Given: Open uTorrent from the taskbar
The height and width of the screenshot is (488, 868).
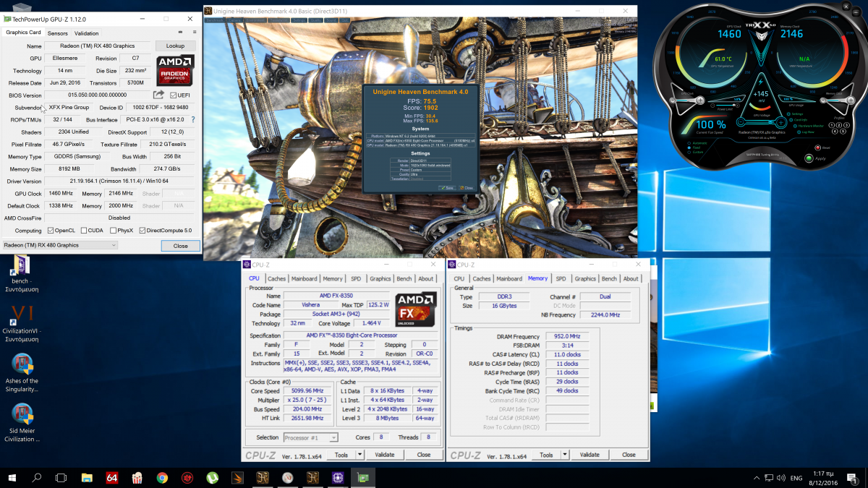Looking at the screenshot, I should pos(213,478).
